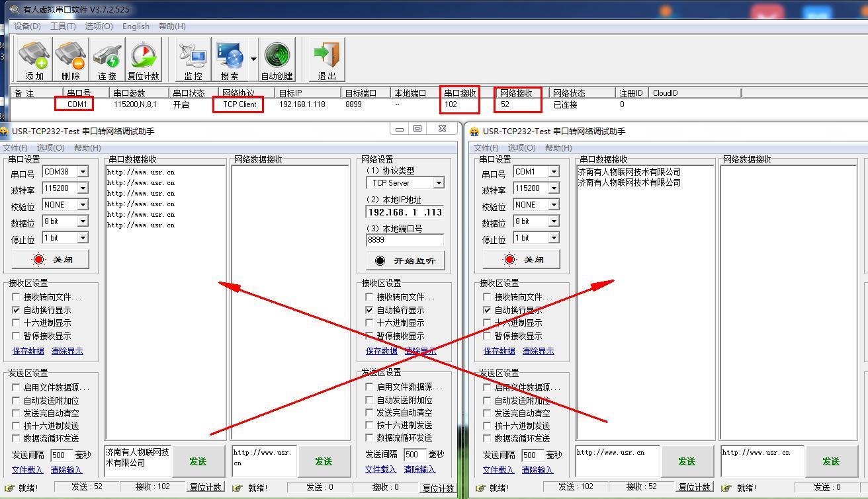Enable 启用文件数据源 in right window

[x=488, y=387]
